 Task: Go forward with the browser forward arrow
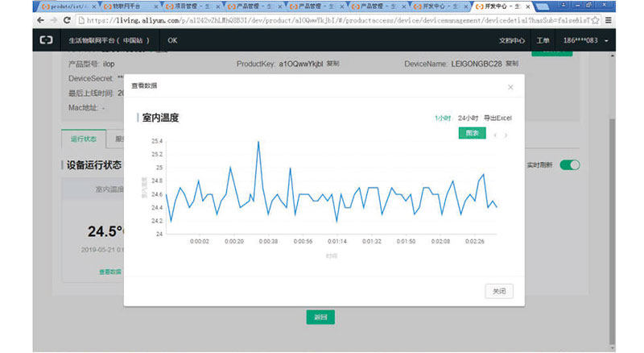click(54, 20)
